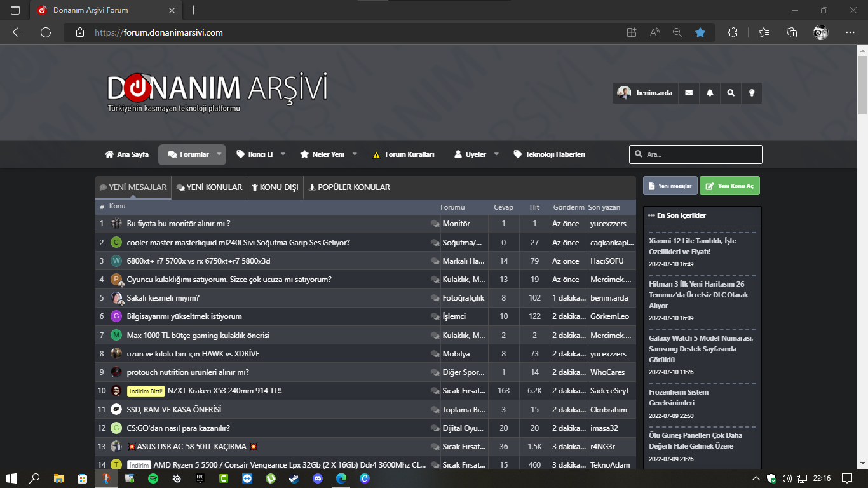The height and width of the screenshot is (488, 868).
Task: Click the Donanım Arşivi logo
Action: coord(217,92)
